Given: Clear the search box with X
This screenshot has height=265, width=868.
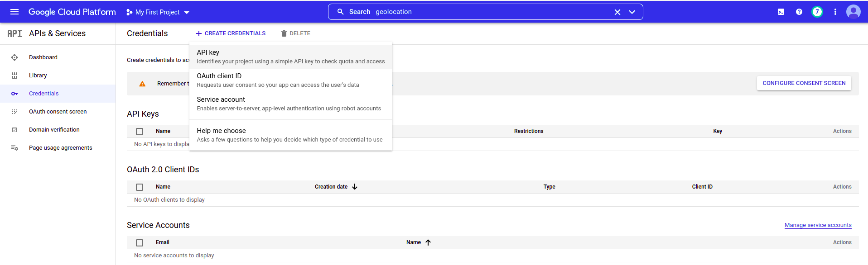Looking at the screenshot, I should (617, 12).
